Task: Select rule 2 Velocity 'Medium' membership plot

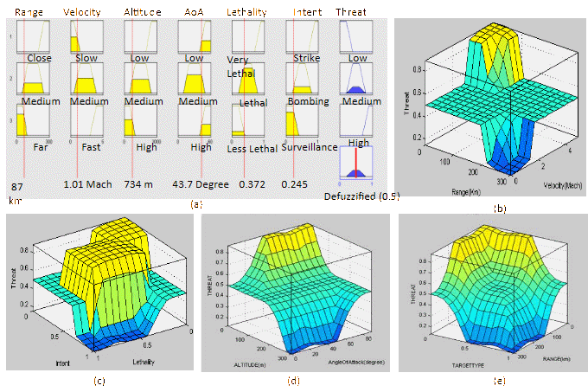Action: [86, 79]
